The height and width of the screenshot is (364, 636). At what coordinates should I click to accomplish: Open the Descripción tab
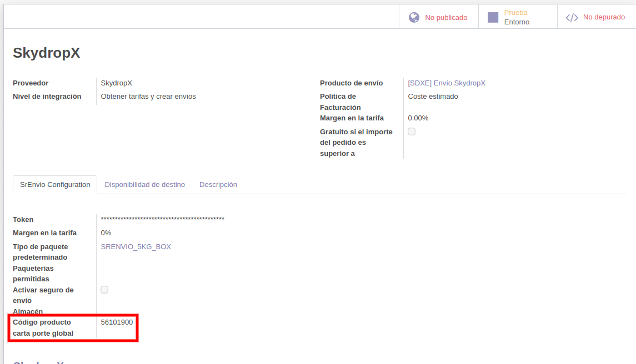[218, 184]
